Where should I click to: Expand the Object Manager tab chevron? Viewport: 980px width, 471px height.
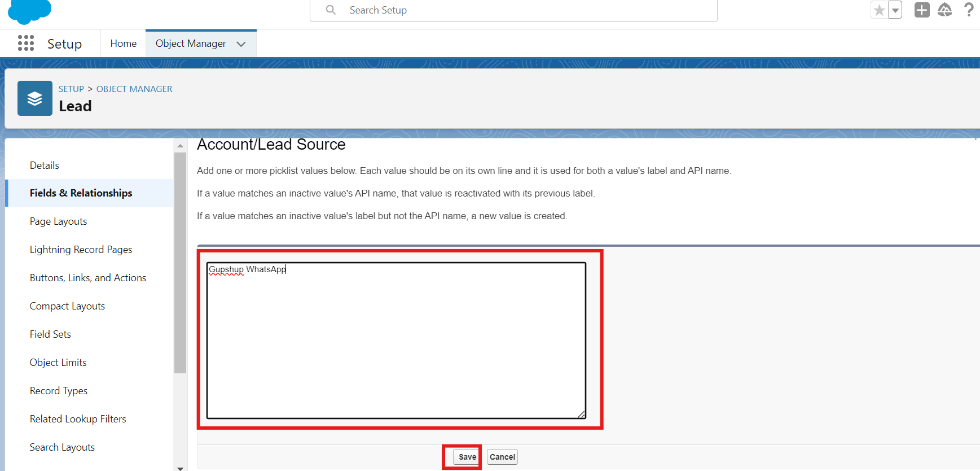coord(241,44)
